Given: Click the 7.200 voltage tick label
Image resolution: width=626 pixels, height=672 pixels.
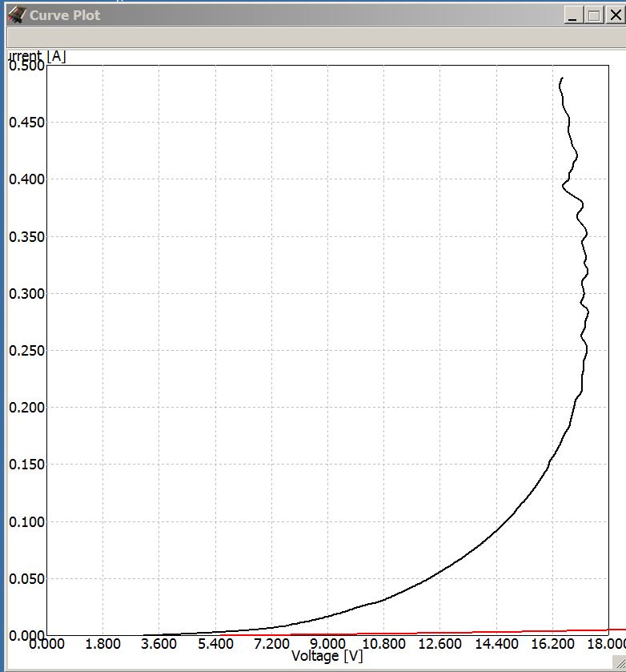Looking at the screenshot, I should tap(271, 644).
